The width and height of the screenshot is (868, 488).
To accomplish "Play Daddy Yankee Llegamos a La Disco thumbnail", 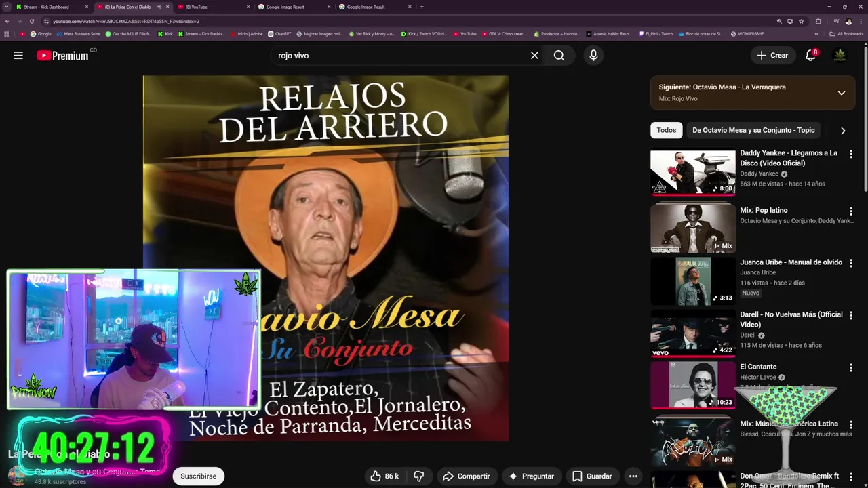I will pos(693,172).
